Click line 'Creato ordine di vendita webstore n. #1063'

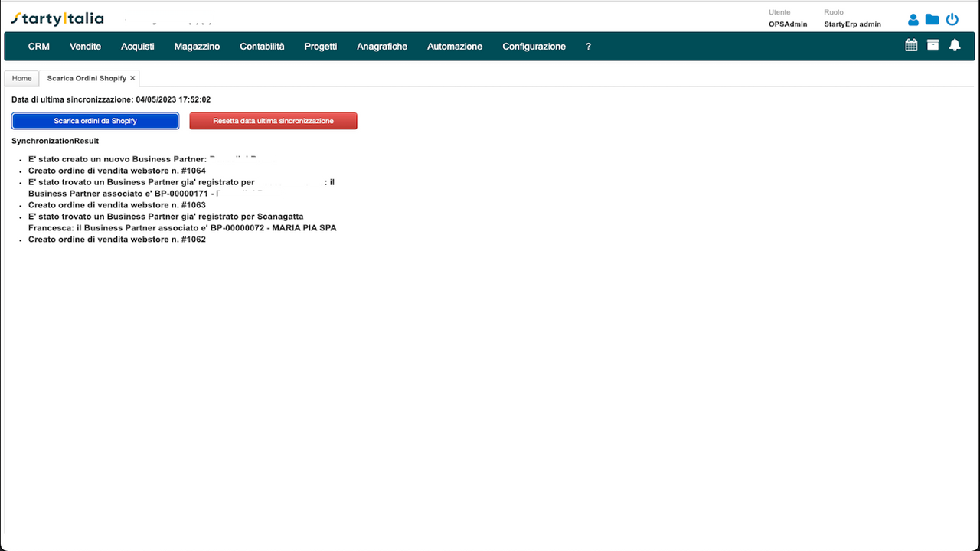pos(117,205)
